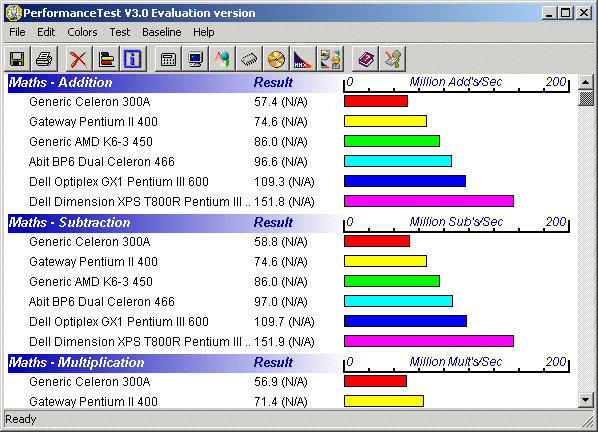Run the calculator maths test icon
Image resolution: width=598 pixels, height=432 pixels.
pos(168,59)
